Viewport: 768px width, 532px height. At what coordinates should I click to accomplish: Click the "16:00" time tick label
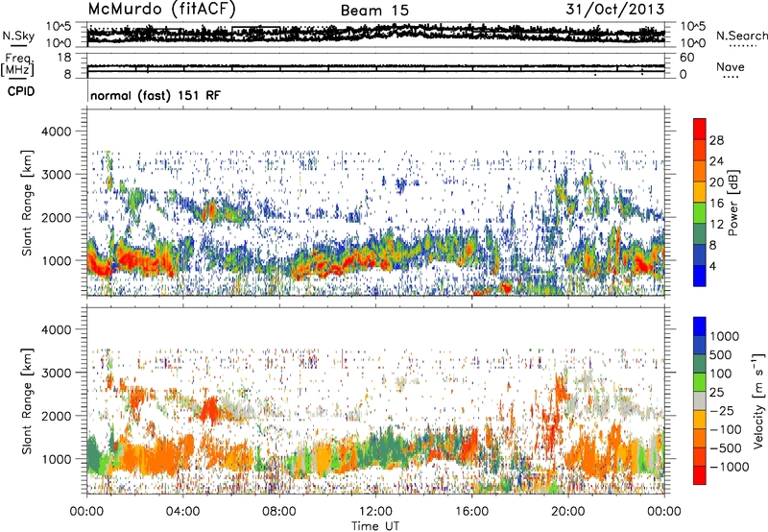click(471, 512)
